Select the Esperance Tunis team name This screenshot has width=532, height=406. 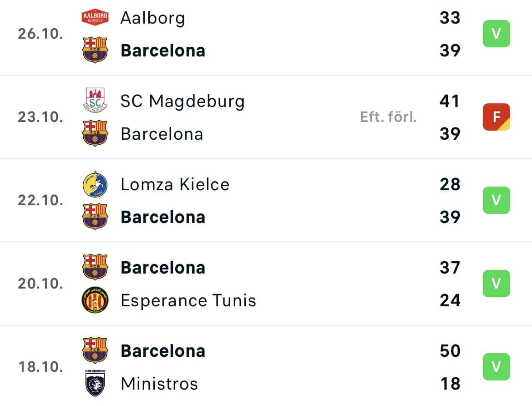coord(188,300)
